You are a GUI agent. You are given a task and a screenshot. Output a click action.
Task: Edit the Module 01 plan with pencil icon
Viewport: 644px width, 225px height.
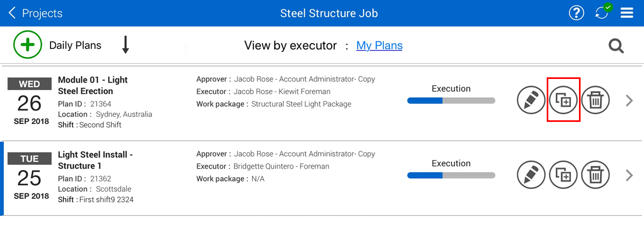tap(531, 100)
